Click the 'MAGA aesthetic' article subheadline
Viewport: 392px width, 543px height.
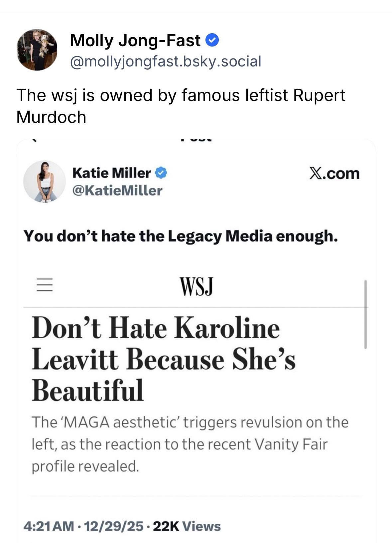190,444
